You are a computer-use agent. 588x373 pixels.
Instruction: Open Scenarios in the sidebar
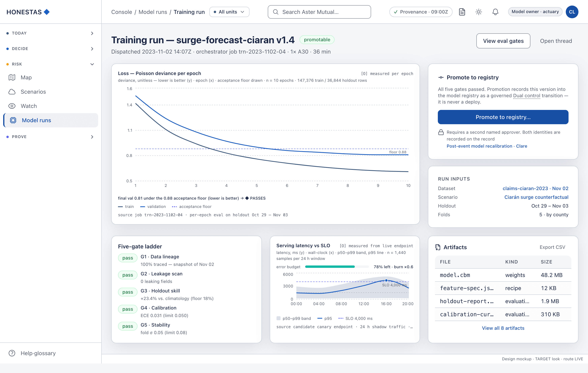point(50,92)
